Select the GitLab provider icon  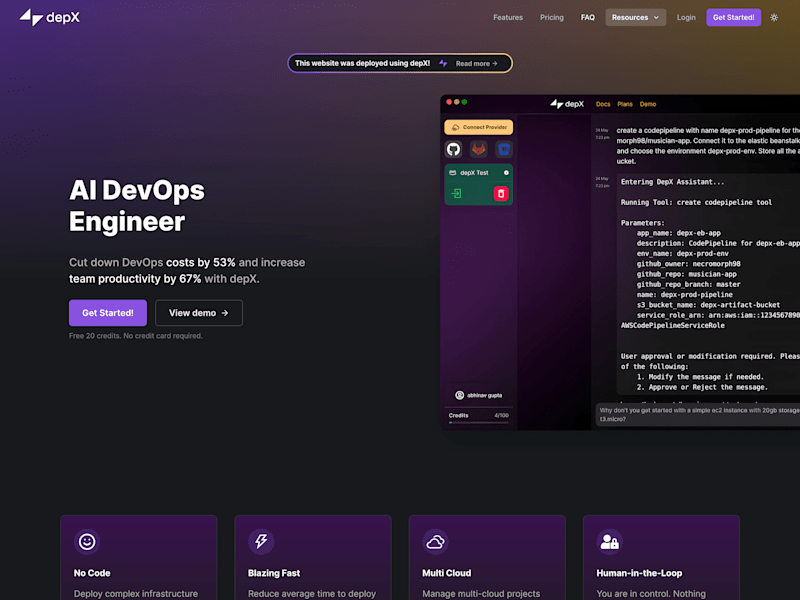[x=479, y=149]
